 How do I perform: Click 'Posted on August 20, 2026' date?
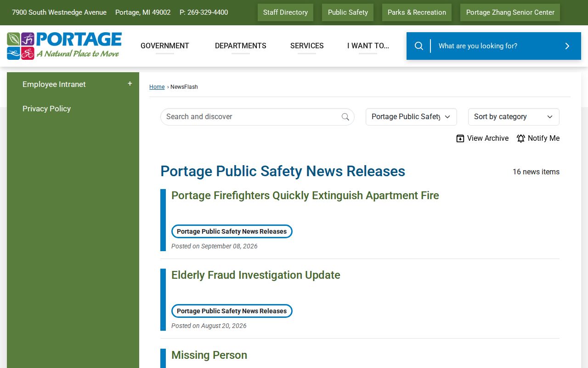point(209,326)
